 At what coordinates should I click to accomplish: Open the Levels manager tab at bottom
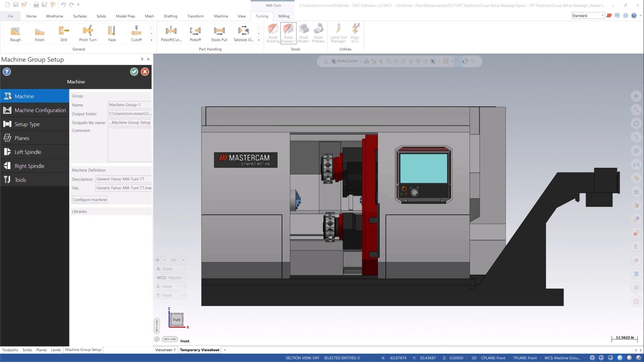[56, 350]
